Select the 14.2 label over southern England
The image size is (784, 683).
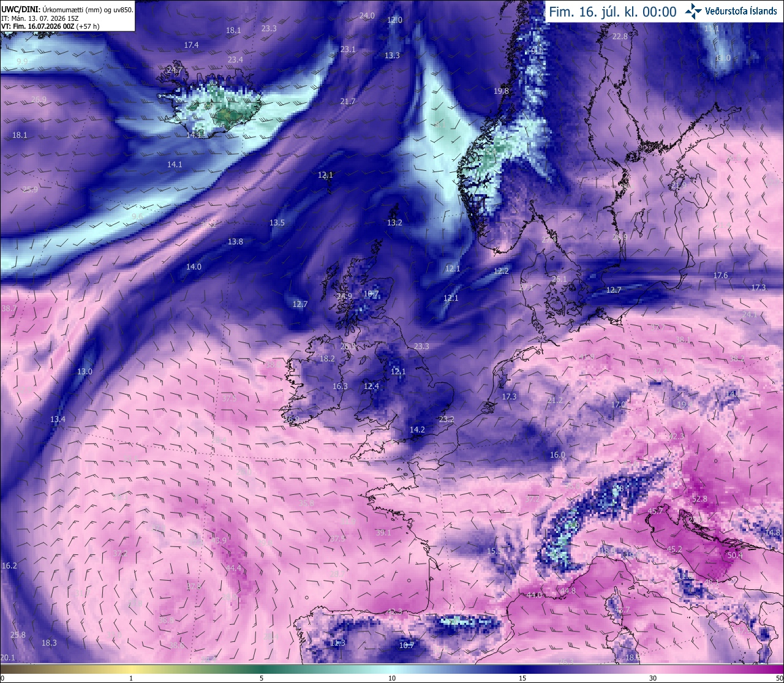417,430
